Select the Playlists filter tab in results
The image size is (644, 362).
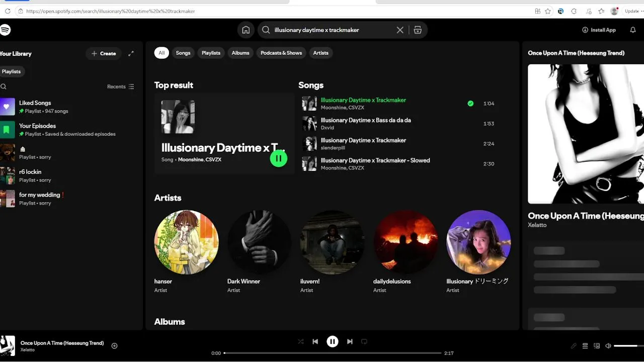pyautogui.click(x=211, y=53)
